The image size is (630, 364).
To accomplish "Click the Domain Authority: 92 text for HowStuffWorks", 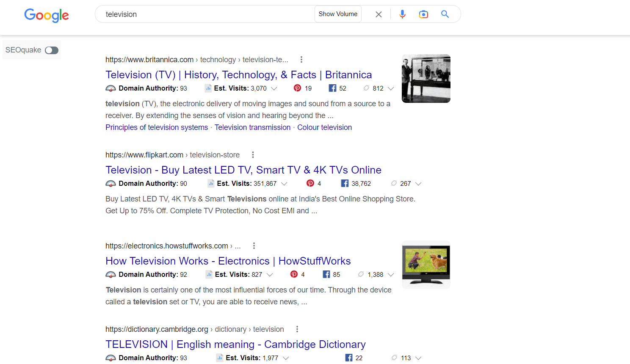I will pyautogui.click(x=153, y=275).
